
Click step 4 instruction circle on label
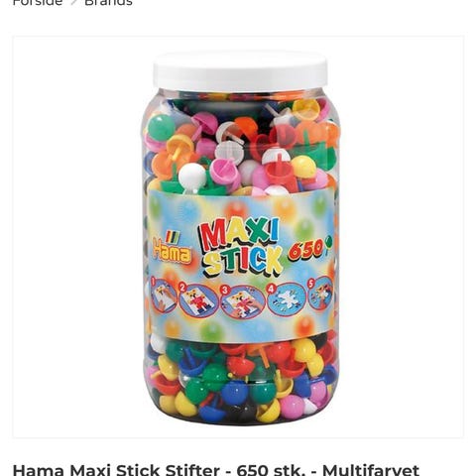(287, 298)
